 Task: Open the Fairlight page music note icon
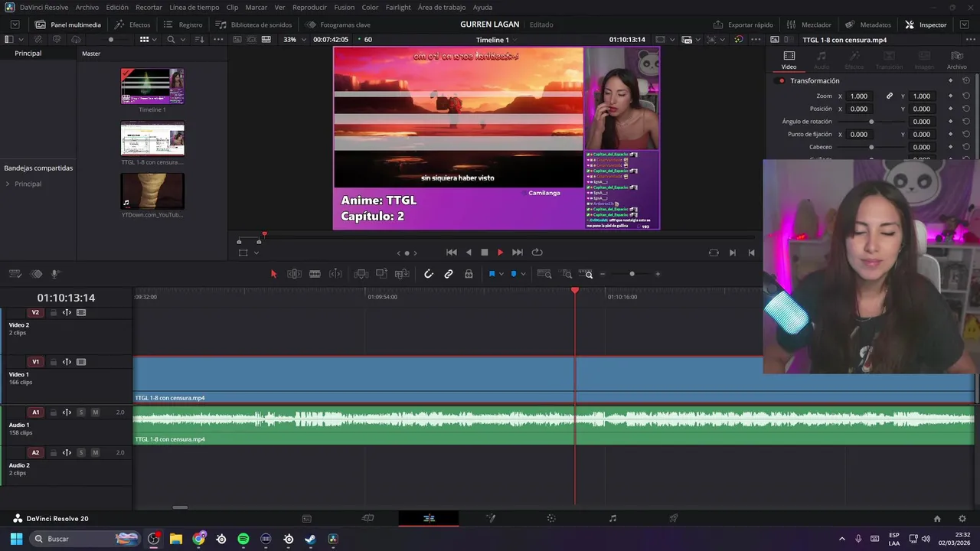(x=612, y=518)
